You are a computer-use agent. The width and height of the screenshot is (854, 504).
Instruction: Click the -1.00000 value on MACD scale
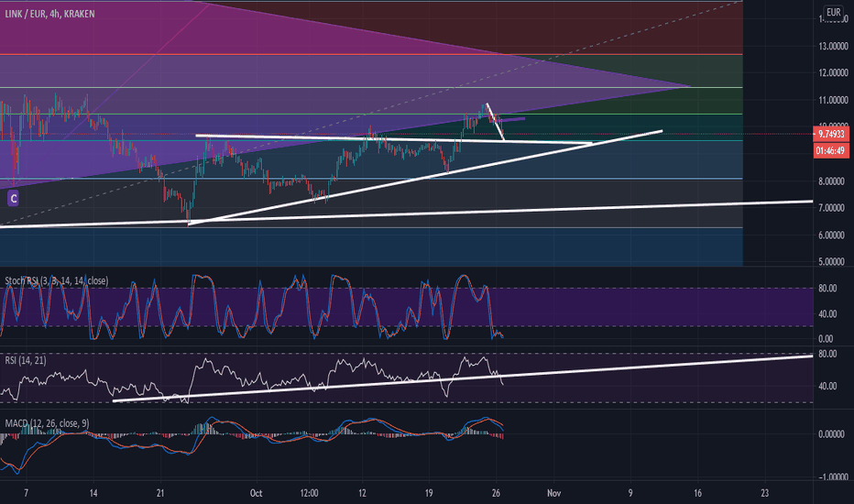point(832,477)
